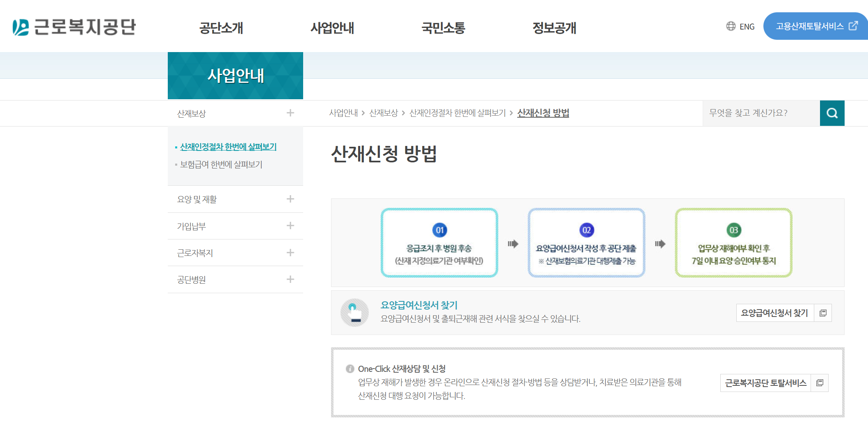Click the magnifier search icon button
The width and height of the screenshot is (868, 426).
coord(832,113)
